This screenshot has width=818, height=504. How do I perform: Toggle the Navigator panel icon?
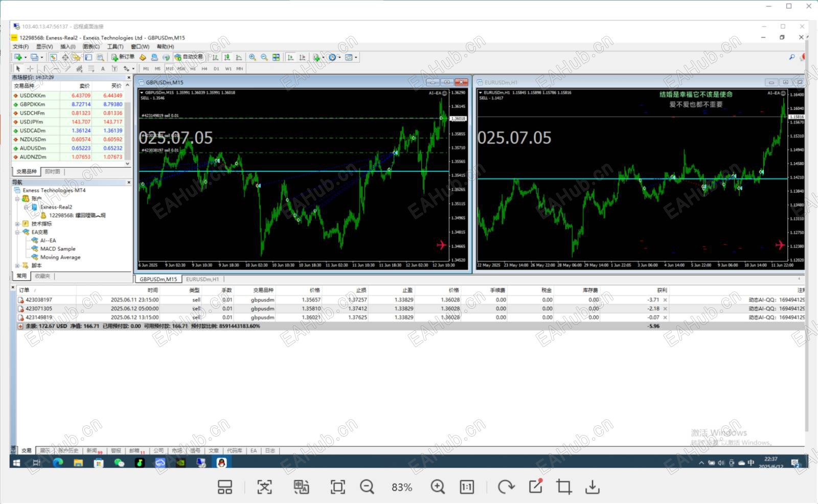[x=76, y=57]
